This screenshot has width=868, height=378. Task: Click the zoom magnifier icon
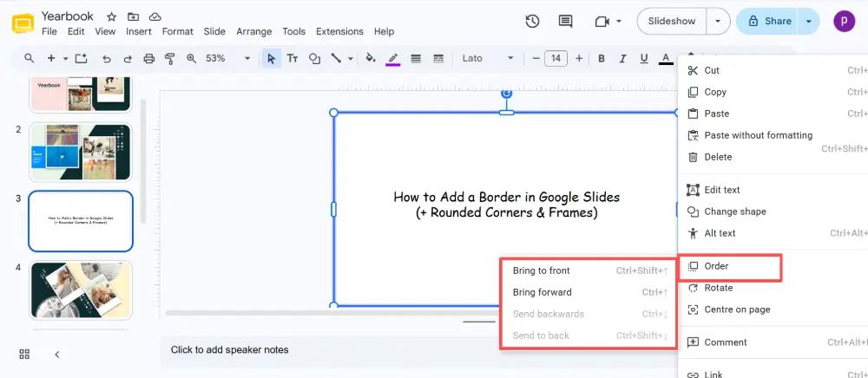coord(192,58)
